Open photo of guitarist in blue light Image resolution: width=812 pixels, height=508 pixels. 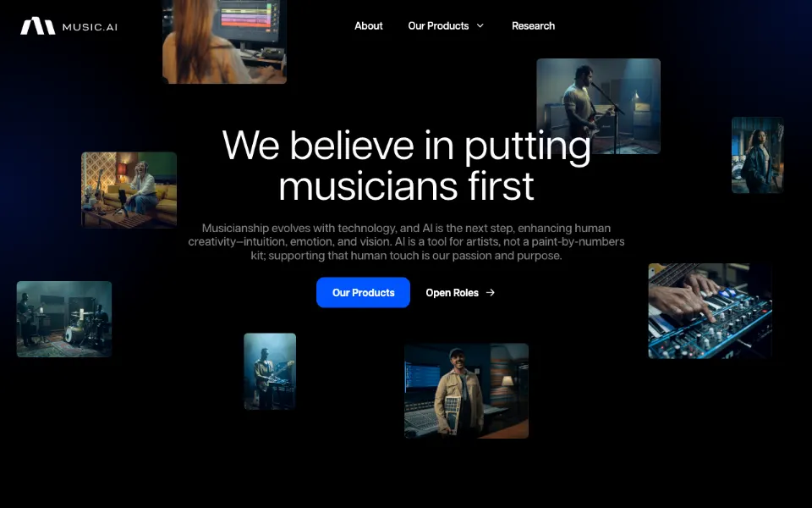point(270,371)
